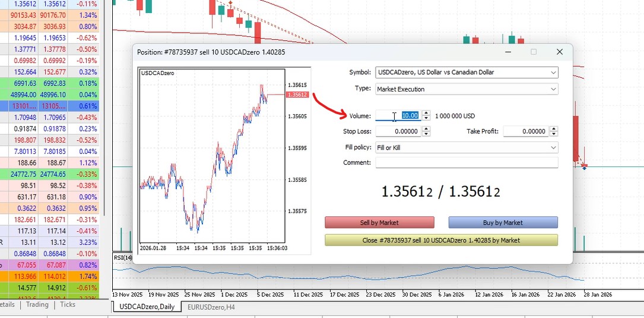Screen dimensions: 644x318
Task: Lower Stop Loss using down spinner
Action: click(426, 134)
